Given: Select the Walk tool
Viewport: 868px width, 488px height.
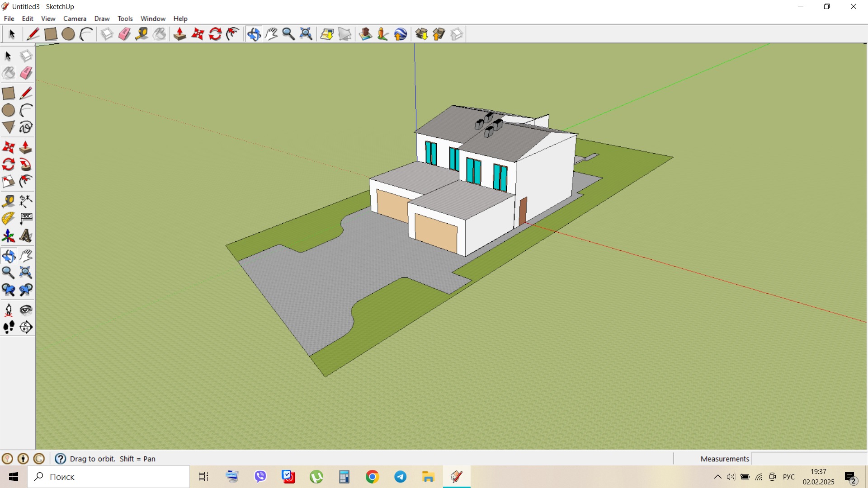Looking at the screenshot, I should pyautogui.click(x=8, y=327).
